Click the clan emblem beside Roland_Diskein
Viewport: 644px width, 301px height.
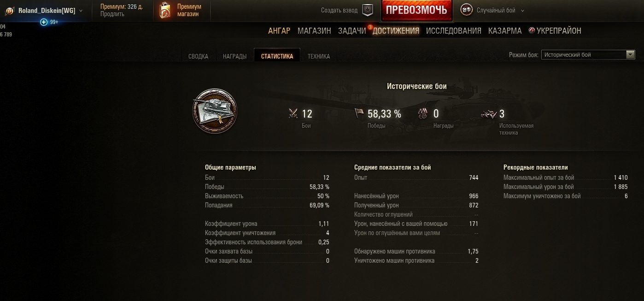pos(10,11)
